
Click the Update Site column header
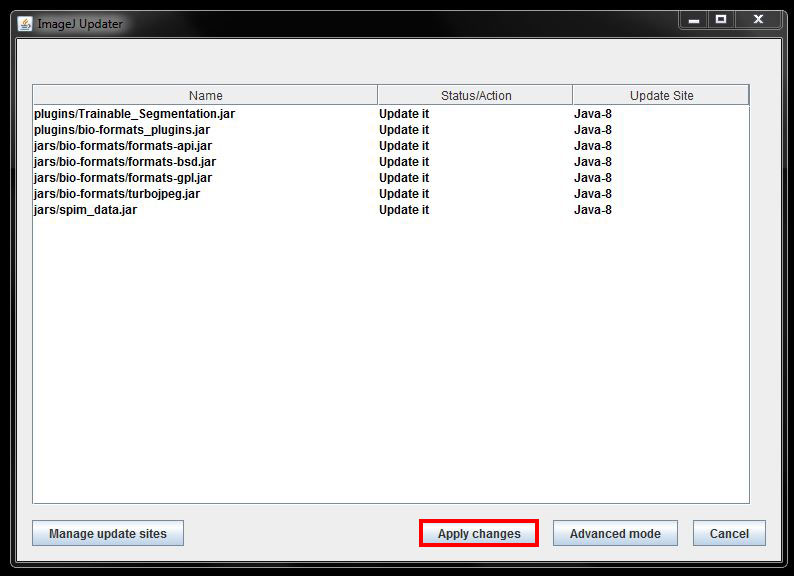[x=661, y=96]
